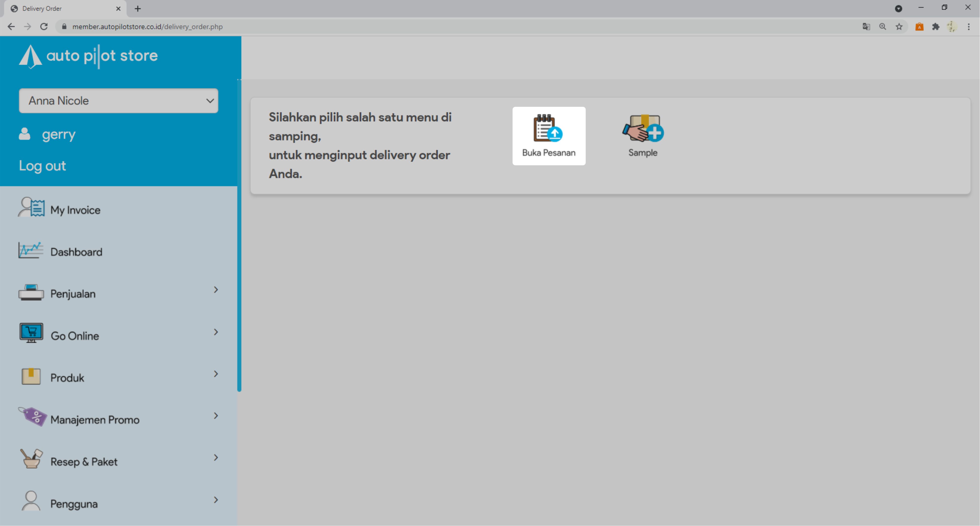Expand the Pengguna submenu arrow
The width and height of the screenshot is (980, 526).
pyautogui.click(x=216, y=500)
